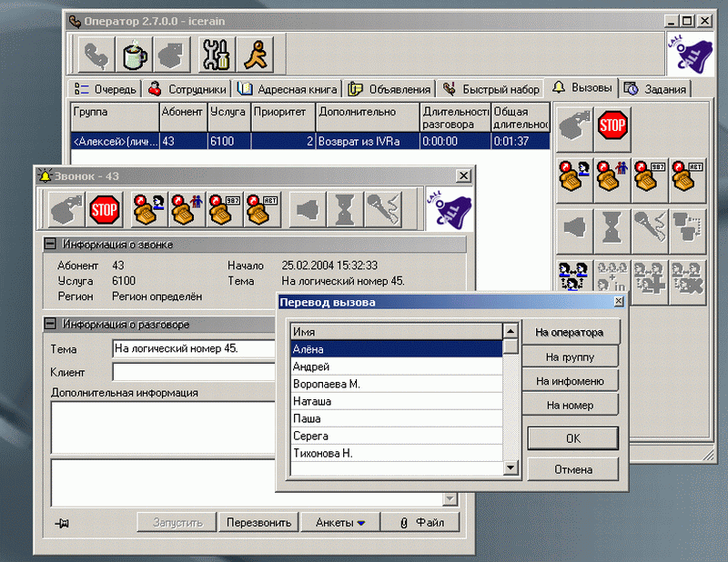Confirm transfer with OK button
728x562 pixels.
pyautogui.click(x=573, y=438)
